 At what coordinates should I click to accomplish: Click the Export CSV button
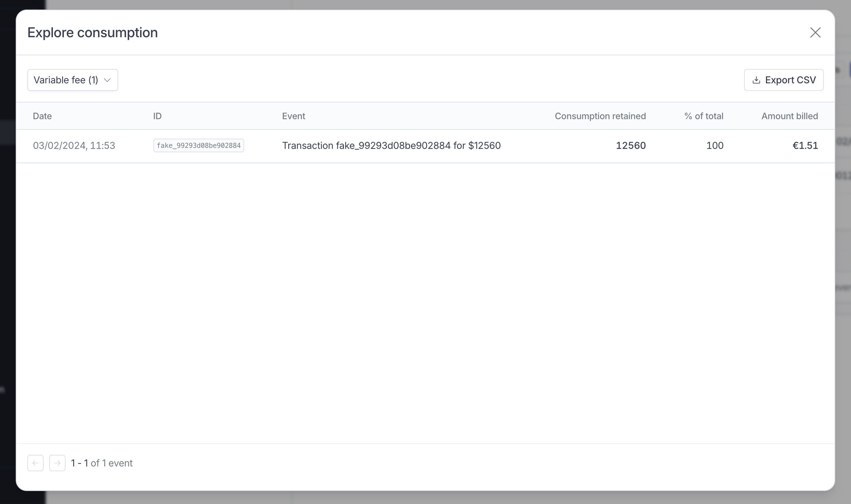[783, 80]
